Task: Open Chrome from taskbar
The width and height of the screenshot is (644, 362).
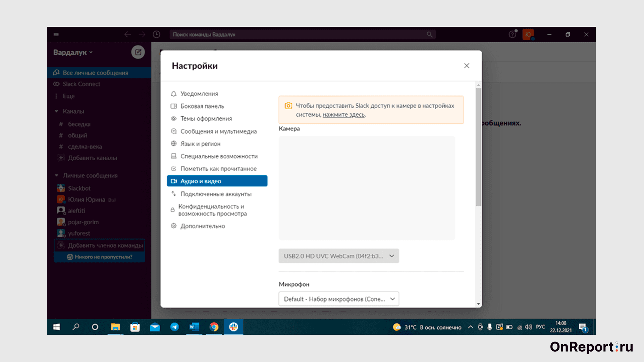Action: coord(214,327)
